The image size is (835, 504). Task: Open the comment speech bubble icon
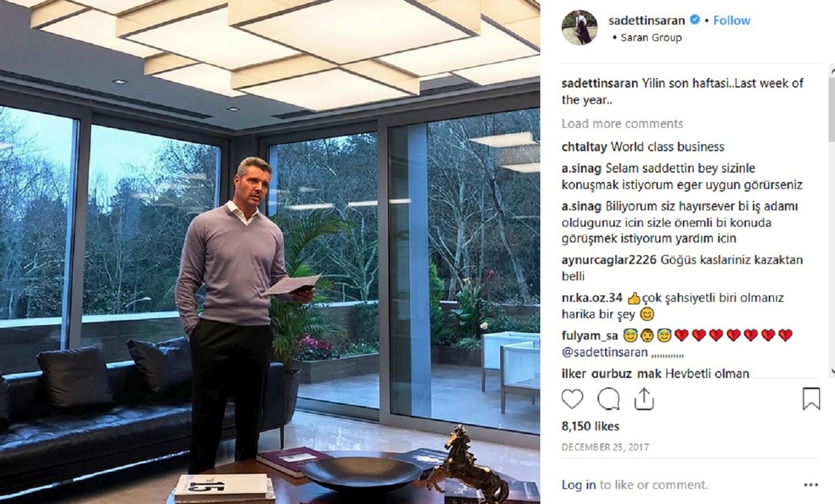tap(608, 398)
